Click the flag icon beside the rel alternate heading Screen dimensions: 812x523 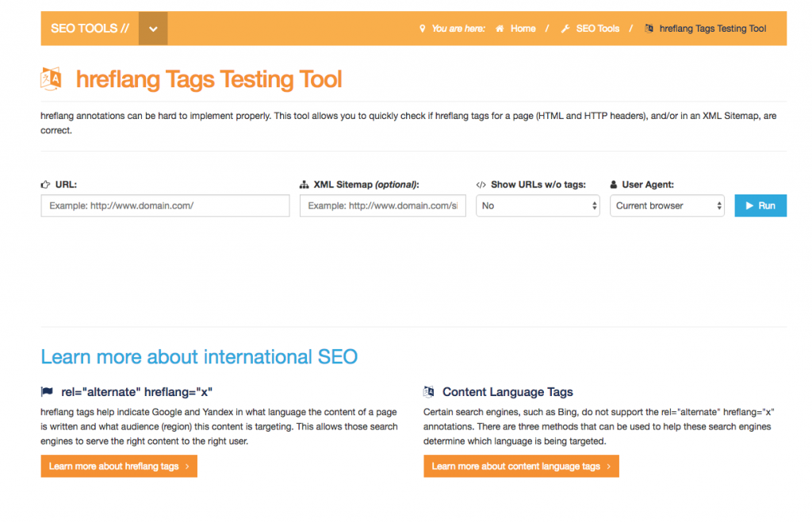pyautogui.click(x=47, y=390)
